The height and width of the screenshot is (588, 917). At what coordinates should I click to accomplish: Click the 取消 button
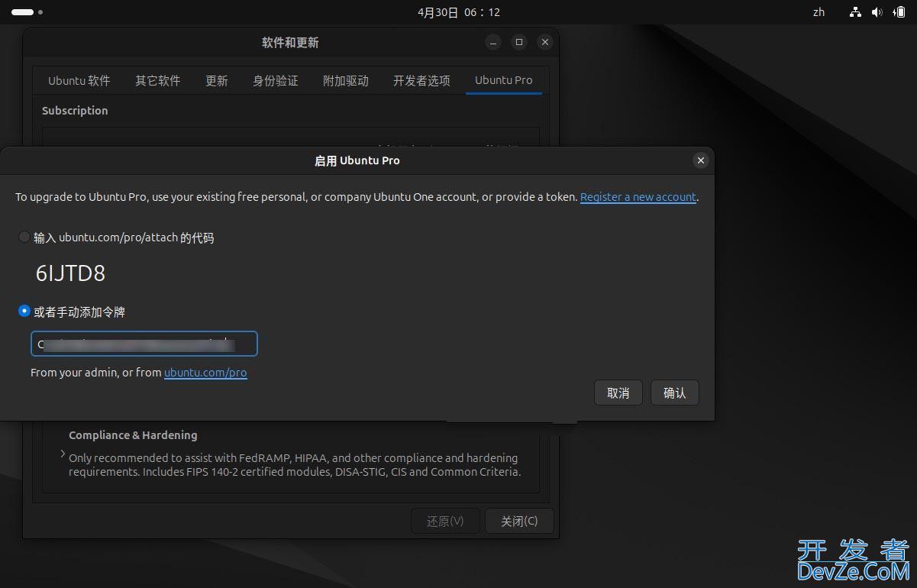tap(618, 393)
